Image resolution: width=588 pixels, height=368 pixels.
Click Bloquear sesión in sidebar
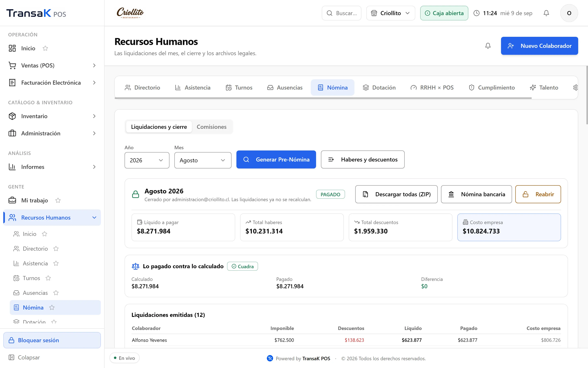(52, 340)
